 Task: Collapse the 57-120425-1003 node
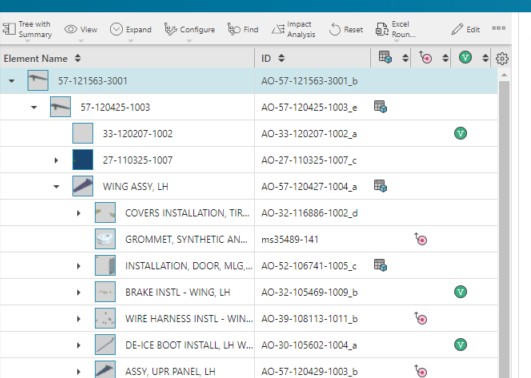(x=34, y=107)
